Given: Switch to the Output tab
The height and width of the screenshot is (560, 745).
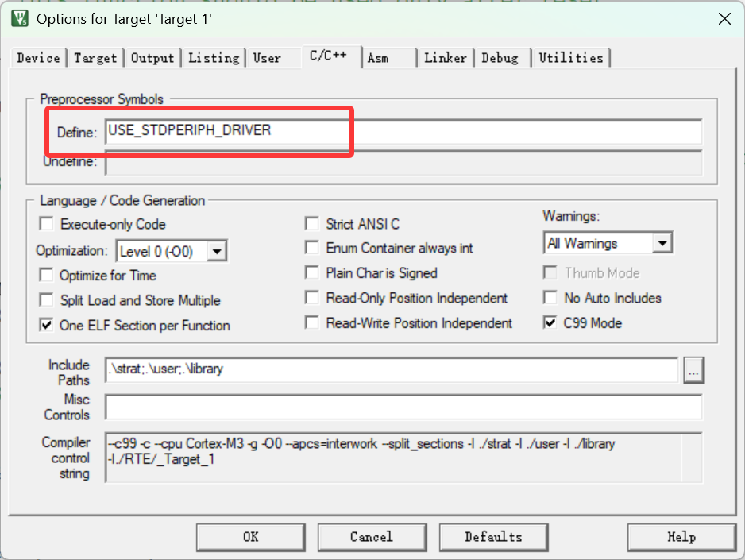Looking at the screenshot, I should click(152, 58).
